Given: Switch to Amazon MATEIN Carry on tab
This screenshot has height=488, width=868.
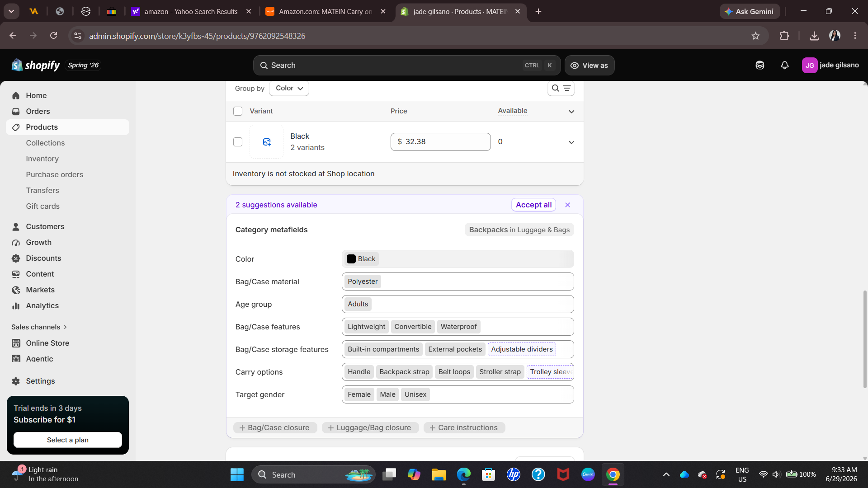Looking at the screenshot, I should tap(325, 11).
